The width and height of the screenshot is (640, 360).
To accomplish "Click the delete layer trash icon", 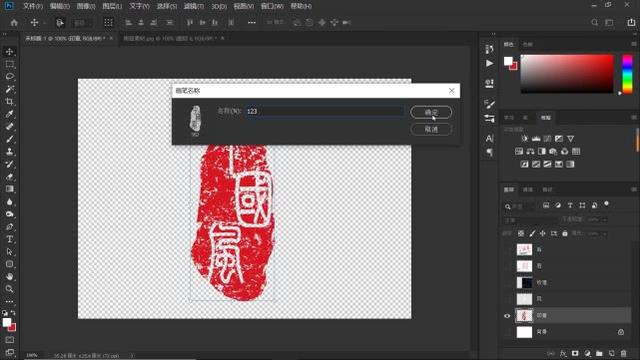I will pyautogui.click(x=623, y=353).
